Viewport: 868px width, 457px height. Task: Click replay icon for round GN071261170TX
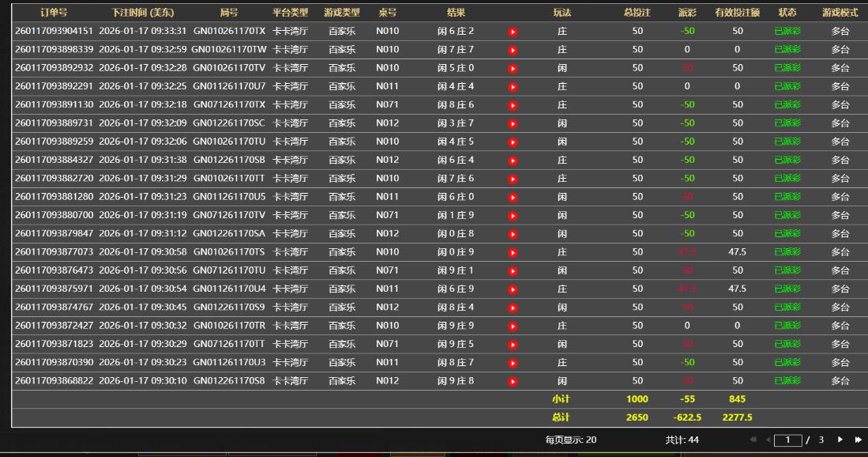tap(513, 105)
